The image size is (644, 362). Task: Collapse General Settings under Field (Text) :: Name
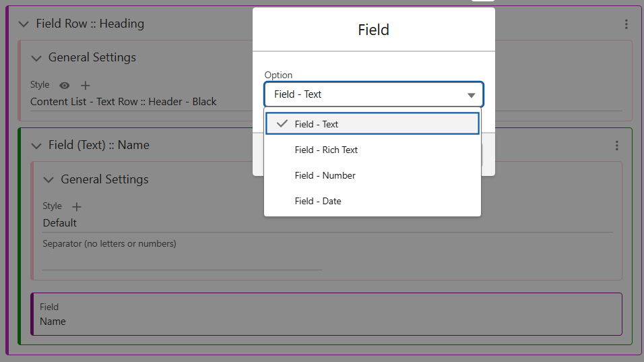pos(49,180)
